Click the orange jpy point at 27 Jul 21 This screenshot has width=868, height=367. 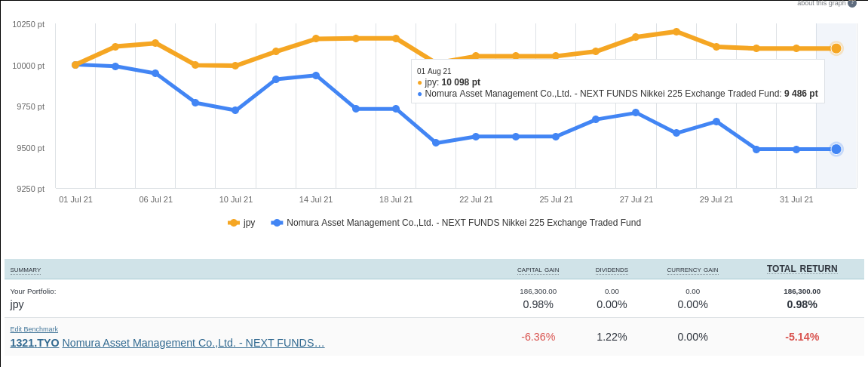[636, 36]
